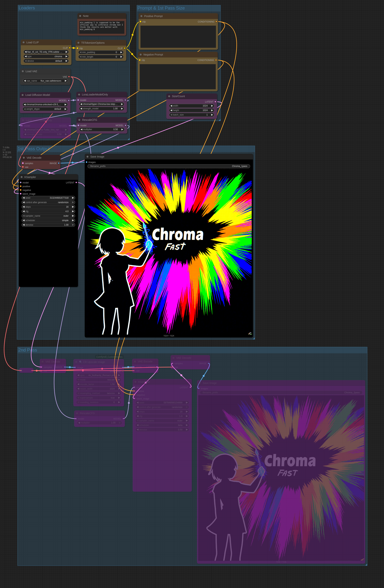Image resolution: width=384 pixels, height=588 pixels.
Task: Open the scheduler simple dropdown in KSampler
Action: pyautogui.click(x=48, y=220)
